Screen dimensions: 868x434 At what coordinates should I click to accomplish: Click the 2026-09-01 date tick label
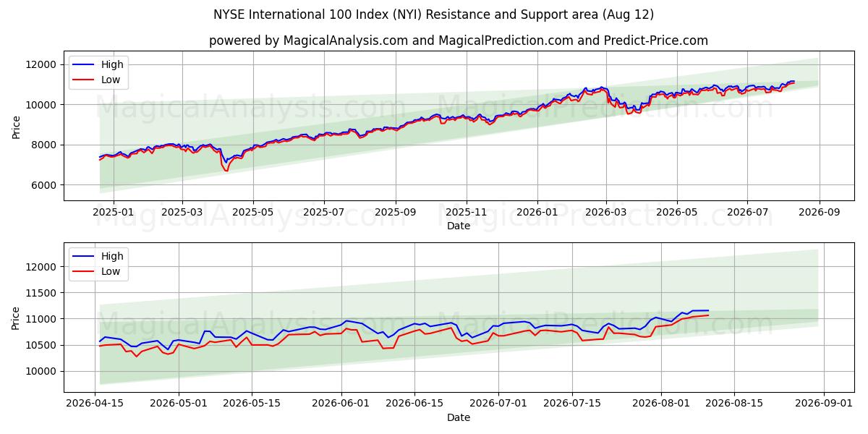click(824, 404)
